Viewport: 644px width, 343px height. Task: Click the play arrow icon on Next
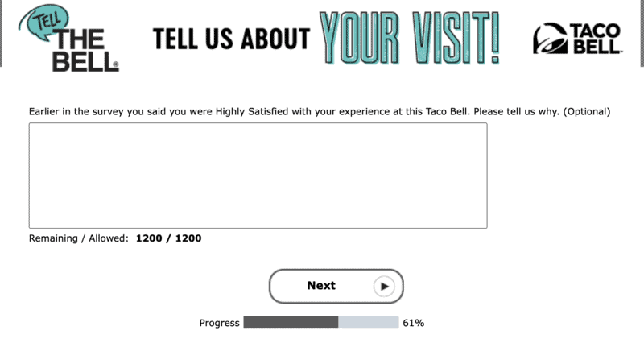[384, 286]
